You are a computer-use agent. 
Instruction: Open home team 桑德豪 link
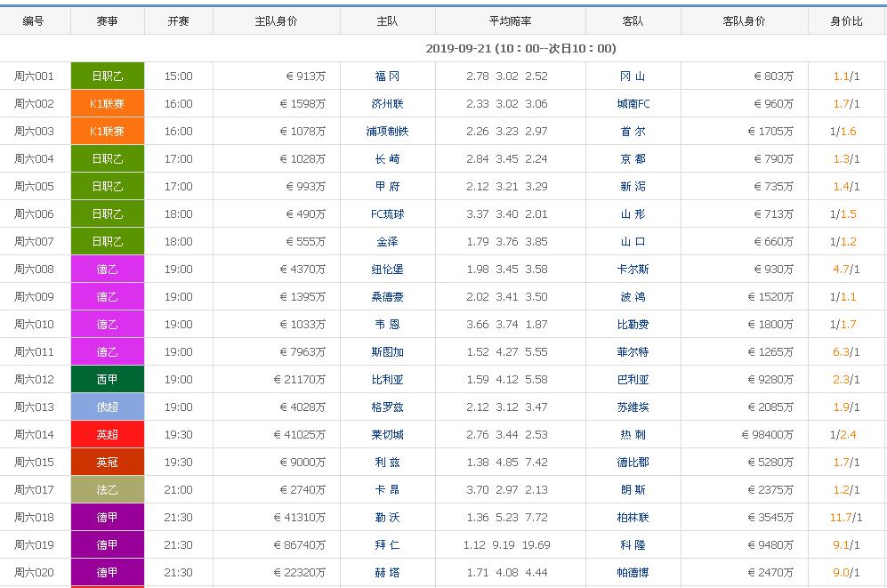tap(387, 297)
